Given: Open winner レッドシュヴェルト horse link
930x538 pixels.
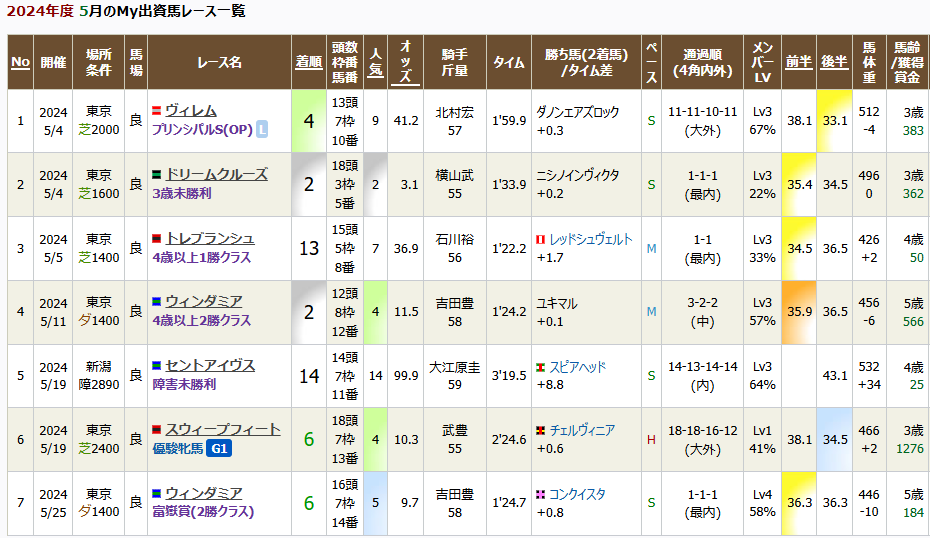Looking at the screenshot, I should click(590, 240).
